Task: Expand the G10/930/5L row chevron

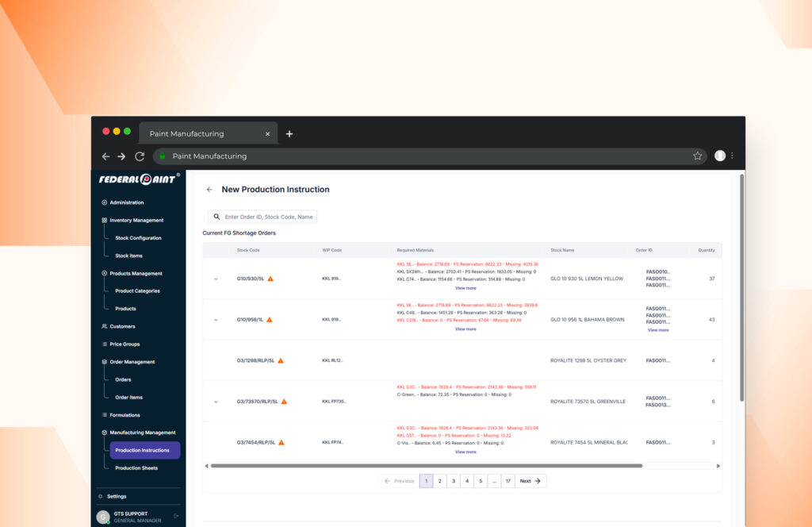Action: (x=216, y=279)
